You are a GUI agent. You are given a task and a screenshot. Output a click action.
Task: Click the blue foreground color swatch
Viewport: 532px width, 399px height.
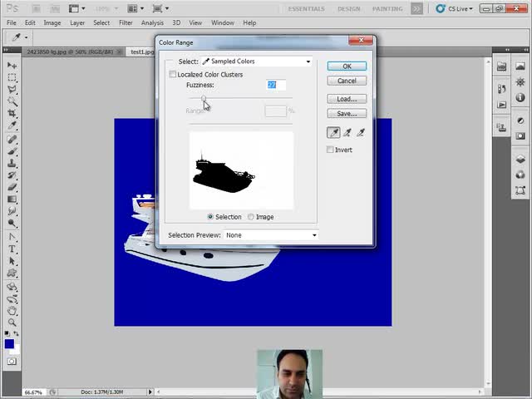tap(9, 343)
